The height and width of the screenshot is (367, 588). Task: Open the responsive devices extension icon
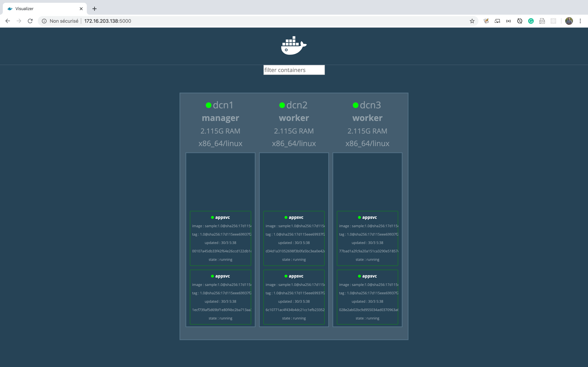click(497, 21)
